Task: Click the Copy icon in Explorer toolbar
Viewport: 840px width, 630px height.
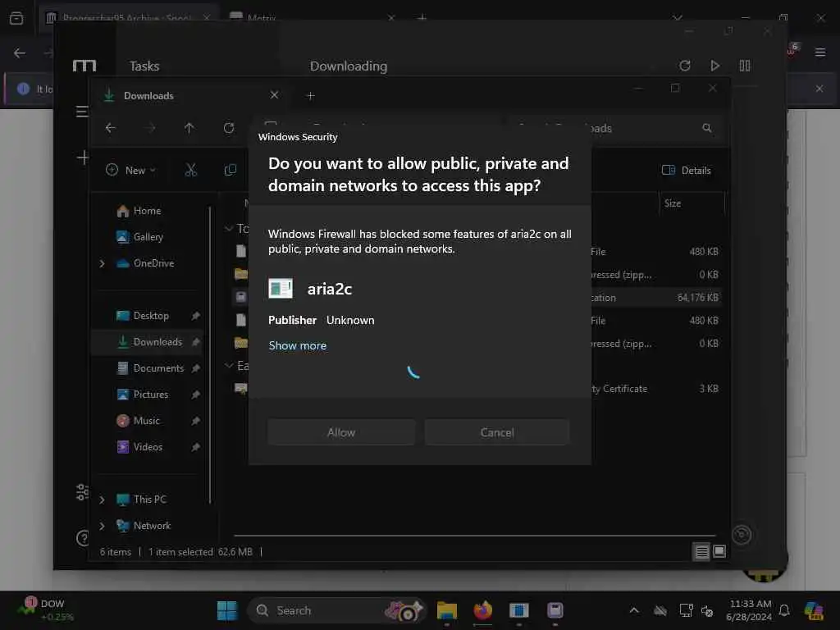Action: 231,171
